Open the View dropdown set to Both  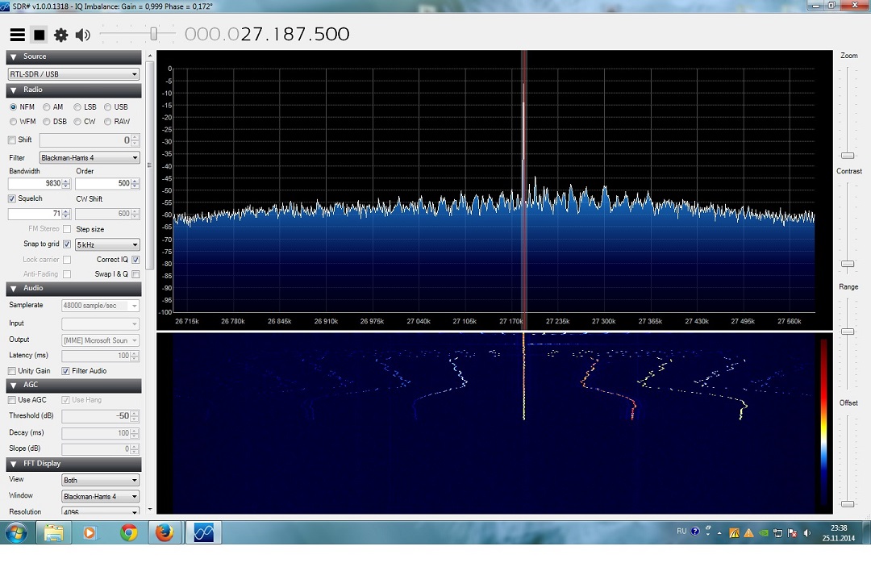pyautogui.click(x=101, y=480)
